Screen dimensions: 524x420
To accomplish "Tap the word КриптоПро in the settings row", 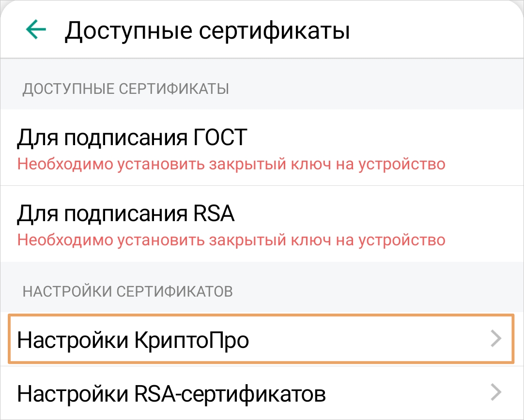I will [190, 341].
